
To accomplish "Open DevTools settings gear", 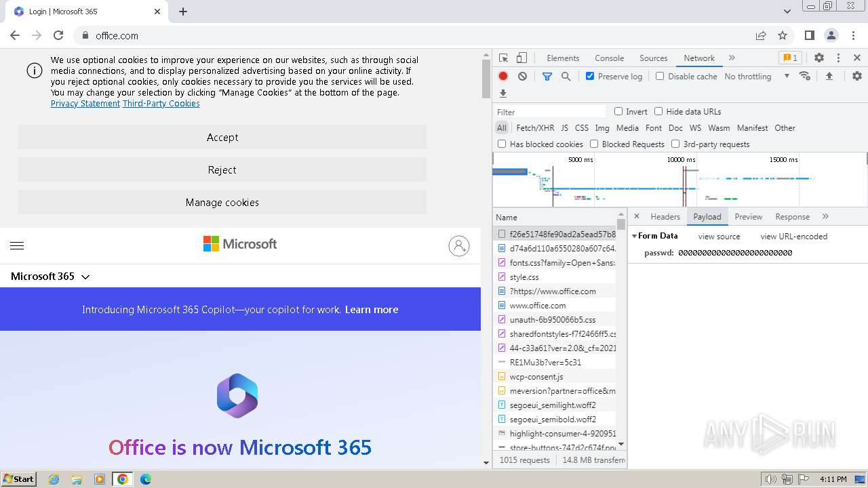I will 819,58.
